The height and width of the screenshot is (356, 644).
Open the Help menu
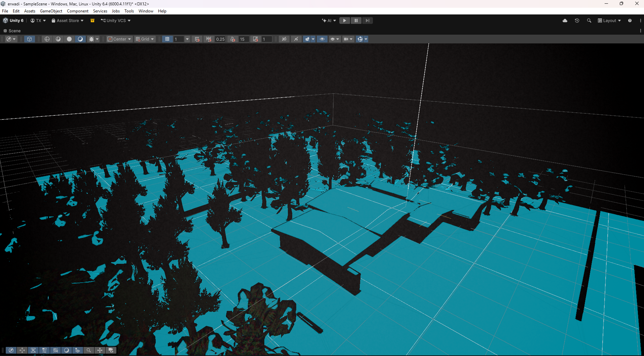coord(162,11)
